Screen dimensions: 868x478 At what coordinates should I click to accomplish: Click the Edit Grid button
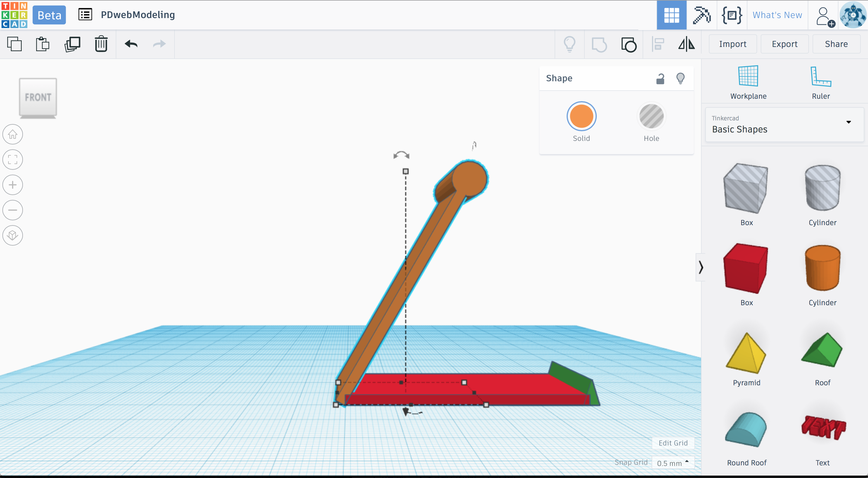click(x=673, y=443)
